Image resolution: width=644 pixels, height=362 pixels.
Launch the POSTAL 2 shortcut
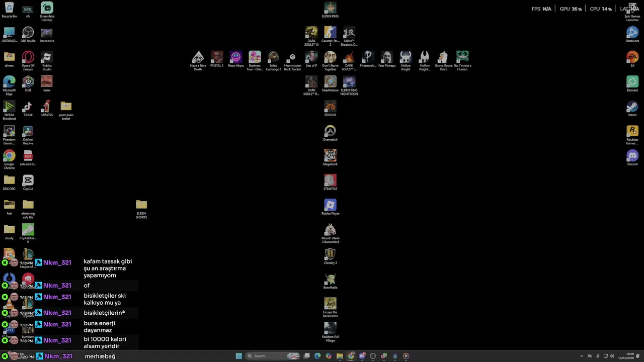tap(217, 59)
